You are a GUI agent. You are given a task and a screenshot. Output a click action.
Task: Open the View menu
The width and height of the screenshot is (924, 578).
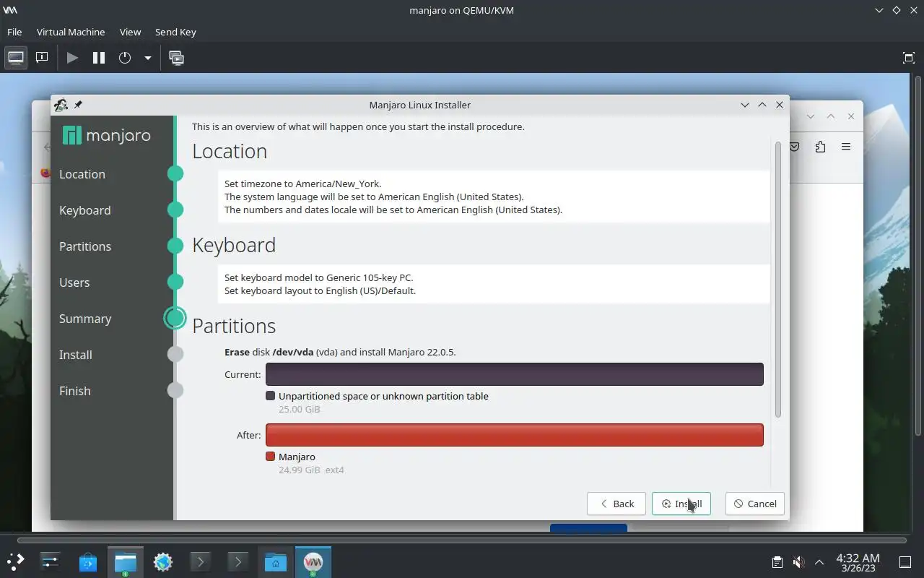click(130, 32)
